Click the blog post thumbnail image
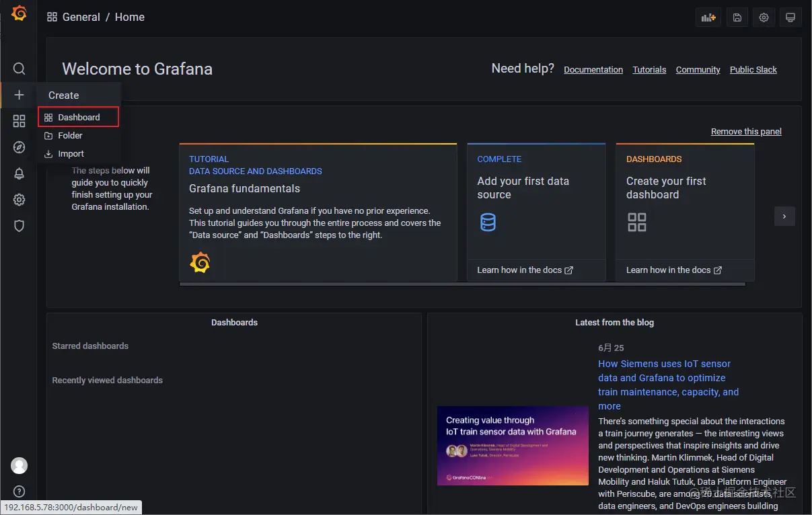Screen dimensions: 812x515 [x=513, y=445]
